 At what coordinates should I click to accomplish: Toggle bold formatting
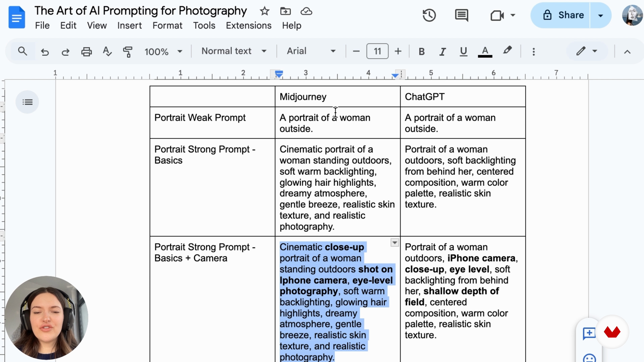[421, 51]
